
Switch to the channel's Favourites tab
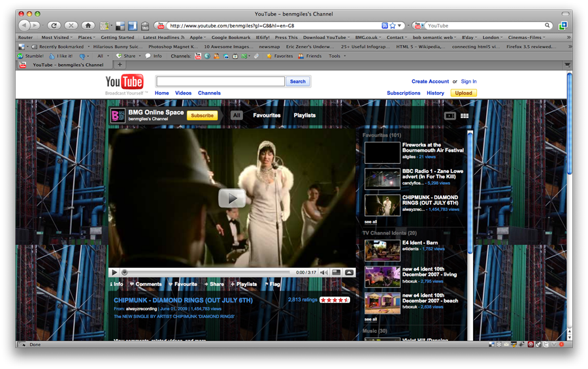(x=267, y=116)
